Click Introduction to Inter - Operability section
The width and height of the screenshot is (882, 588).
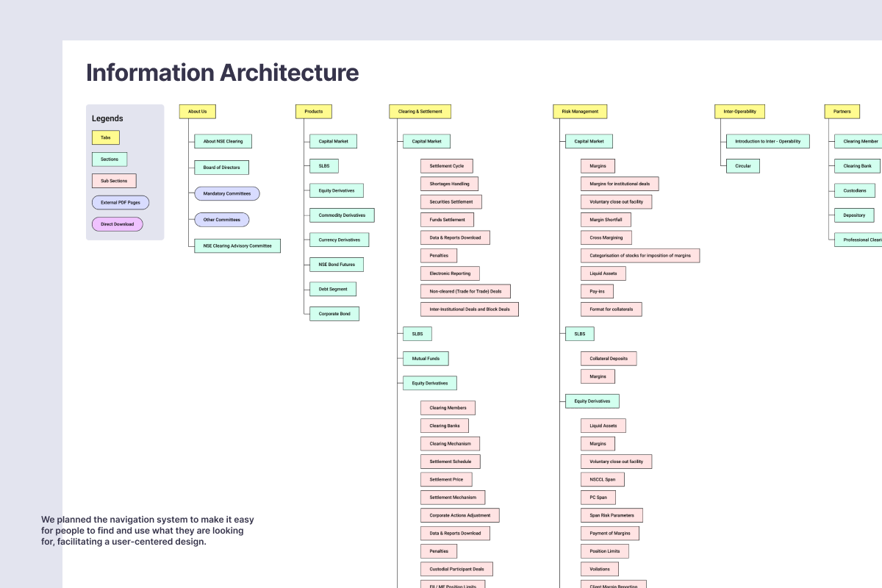767,141
